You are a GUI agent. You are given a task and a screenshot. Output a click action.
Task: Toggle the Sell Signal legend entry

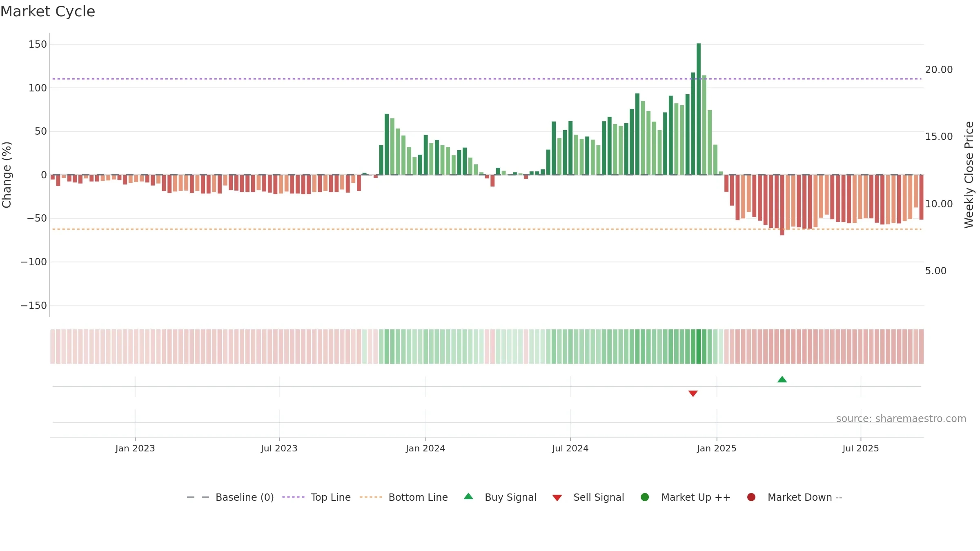(588, 497)
